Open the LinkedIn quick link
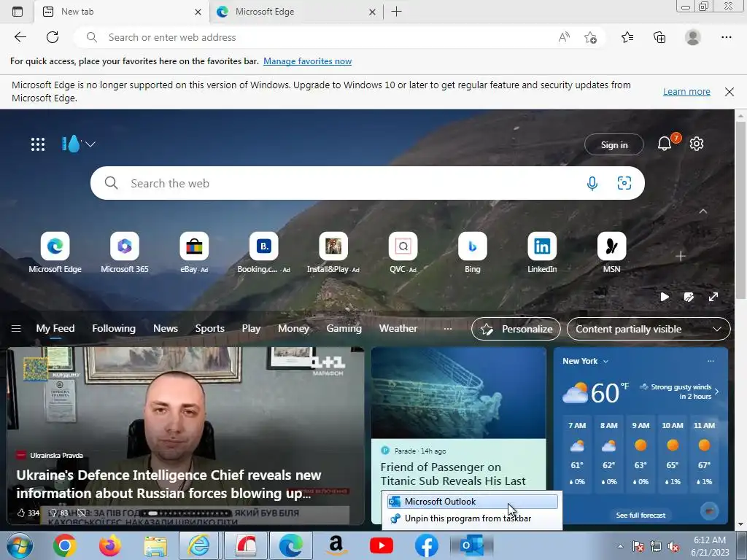This screenshot has width=747, height=560. point(542,253)
